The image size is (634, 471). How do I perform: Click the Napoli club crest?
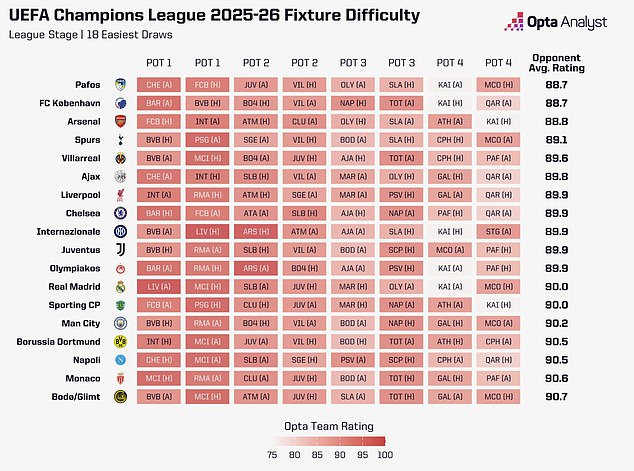point(120,360)
